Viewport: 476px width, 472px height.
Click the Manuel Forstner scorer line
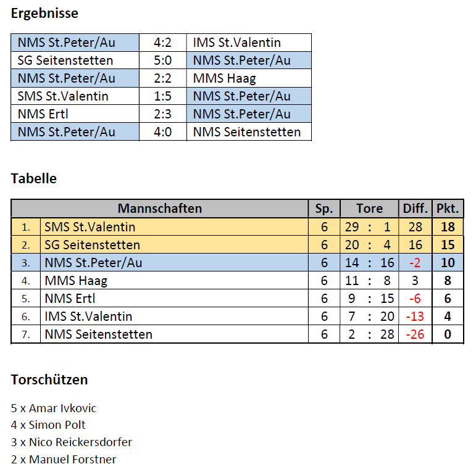coord(64,459)
